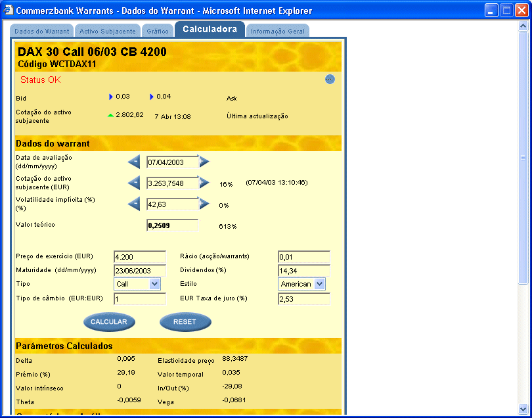
Task: Click the scrollbar down arrow
Action: click(x=523, y=408)
